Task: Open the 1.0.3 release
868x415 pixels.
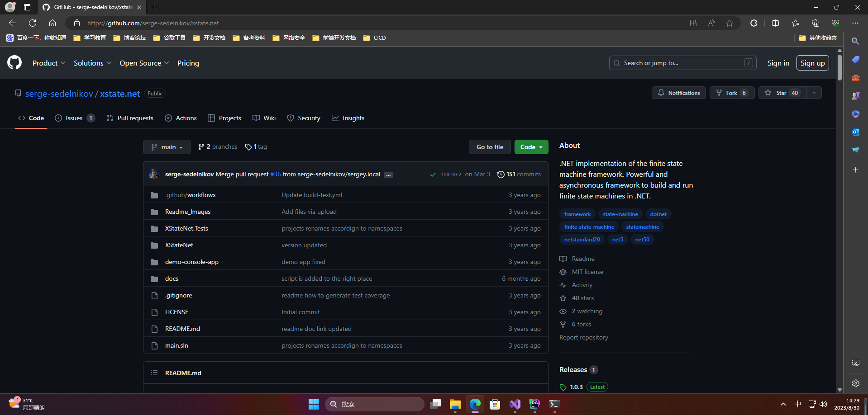Action: point(576,387)
